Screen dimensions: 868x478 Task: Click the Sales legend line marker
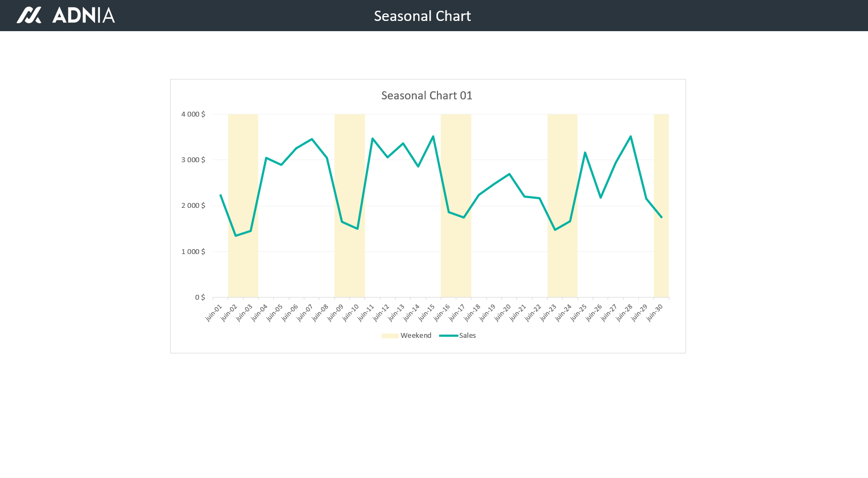pos(448,336)
